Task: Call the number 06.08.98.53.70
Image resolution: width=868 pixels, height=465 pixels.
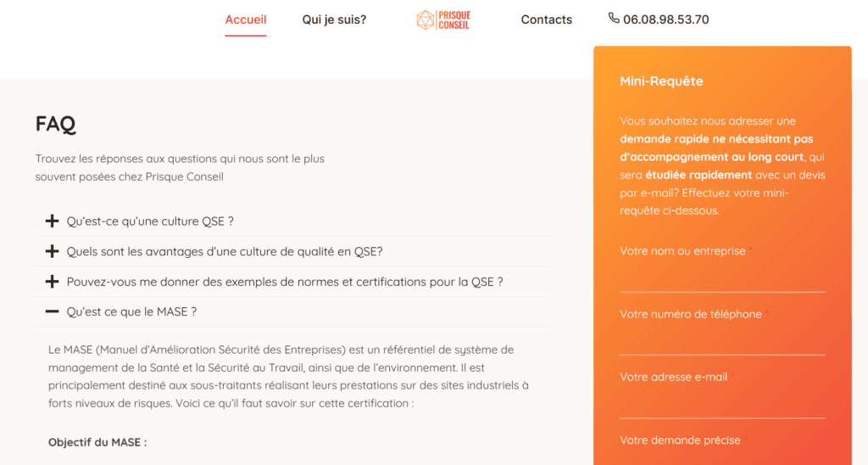Action: click(x=665, y=20)
